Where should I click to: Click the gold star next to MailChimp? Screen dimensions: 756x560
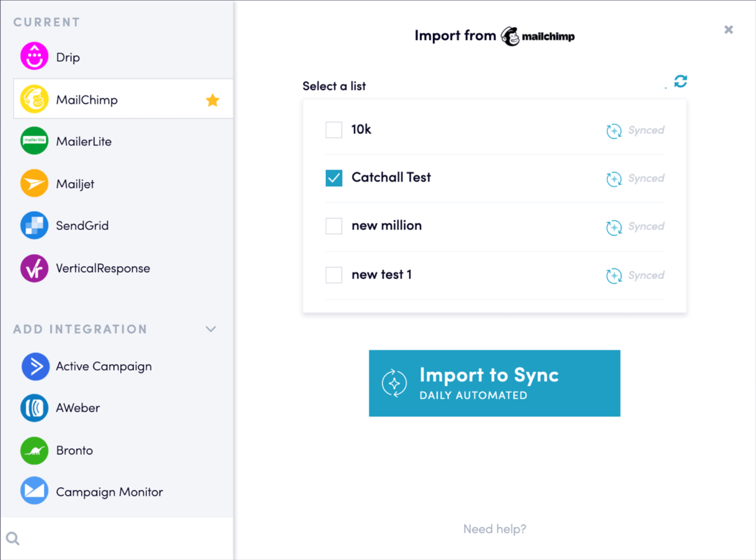[x=213, y=100]
